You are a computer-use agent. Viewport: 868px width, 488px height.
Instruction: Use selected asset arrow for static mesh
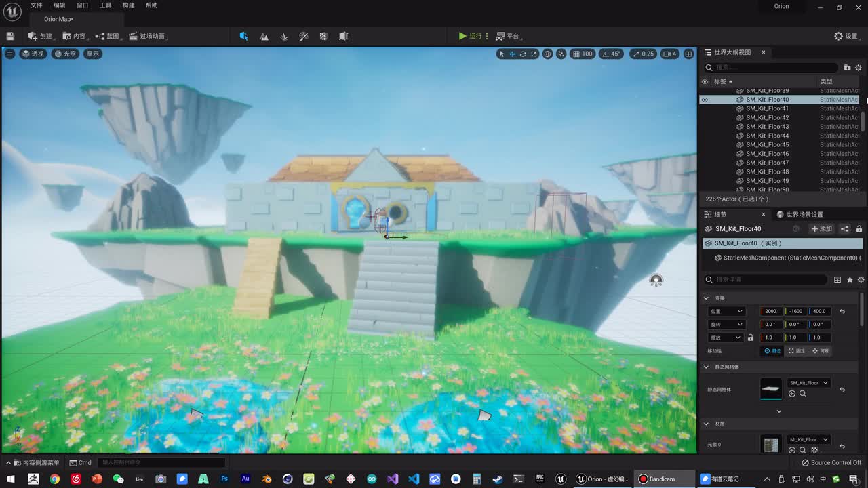[x=792, y=394]
